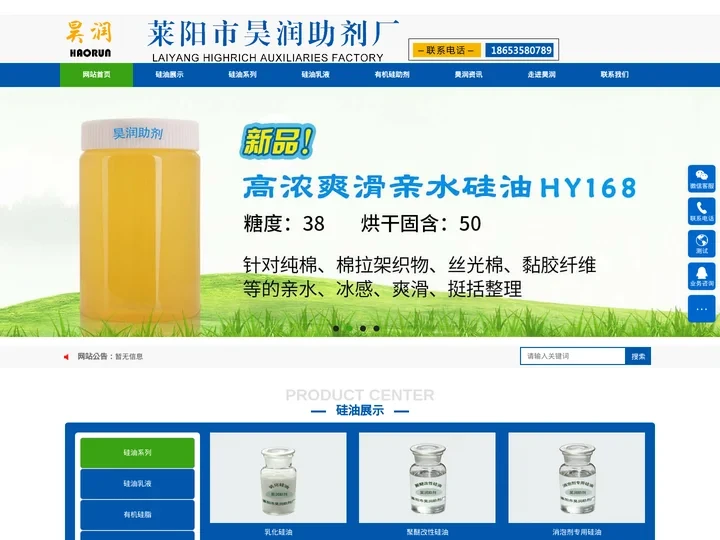Click the keyword search input field
The image size is (720, 540).
tap(572, 356)
